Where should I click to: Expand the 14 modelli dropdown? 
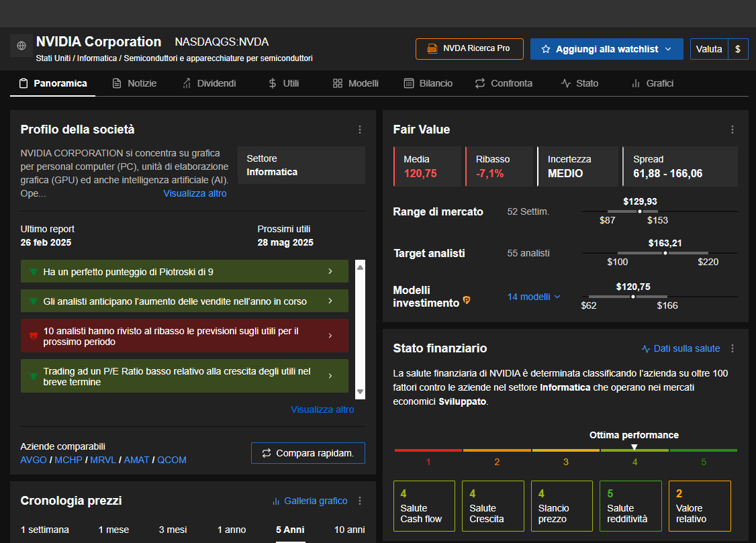(534, 297)
